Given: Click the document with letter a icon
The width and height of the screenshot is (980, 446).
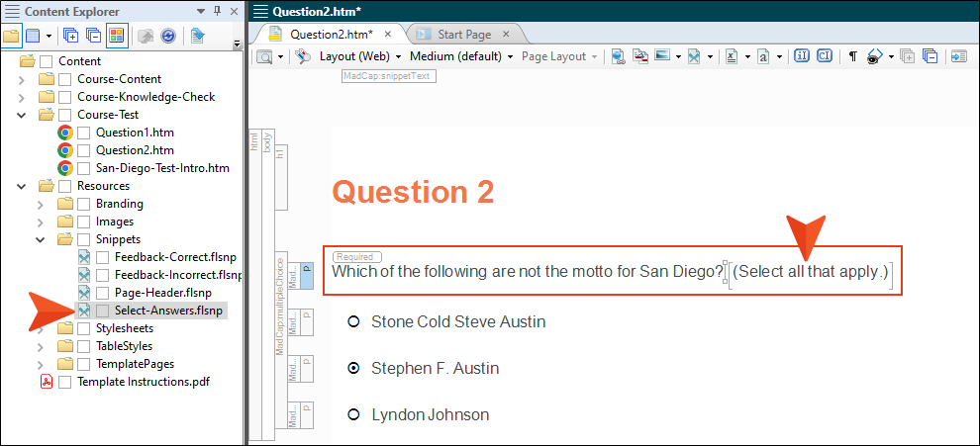Looking at the screenshot, I should point(763,56).
